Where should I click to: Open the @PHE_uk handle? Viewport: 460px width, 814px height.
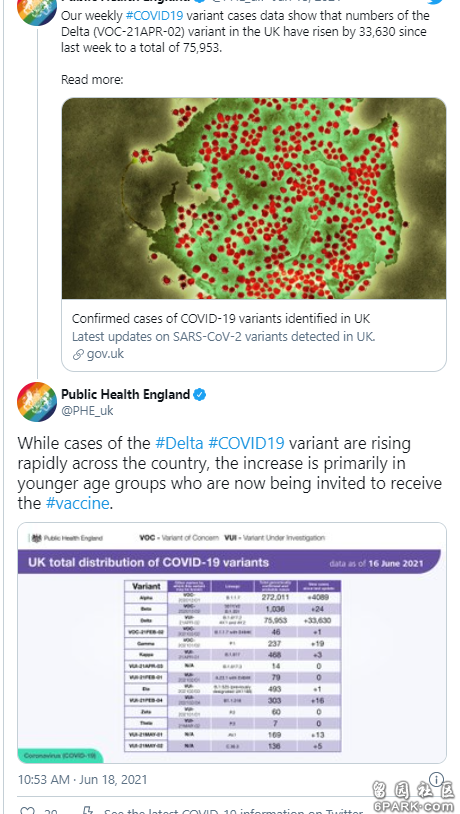click(x=87, y=411)
